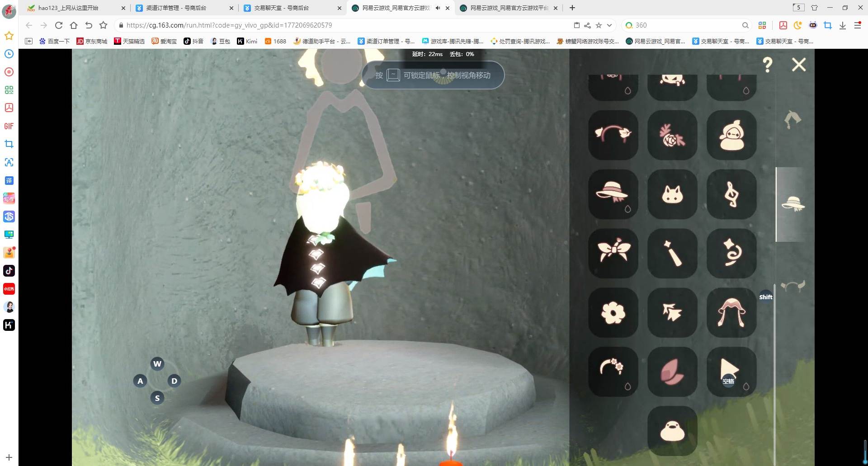Viewport: 868px width, 466px height.
Task: Select the pink leaf petal accessory
Action: (x=672, y=372)
